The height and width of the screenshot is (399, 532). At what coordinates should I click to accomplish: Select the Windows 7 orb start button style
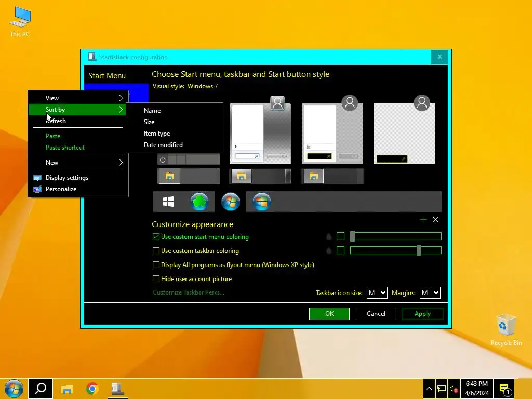231,202
